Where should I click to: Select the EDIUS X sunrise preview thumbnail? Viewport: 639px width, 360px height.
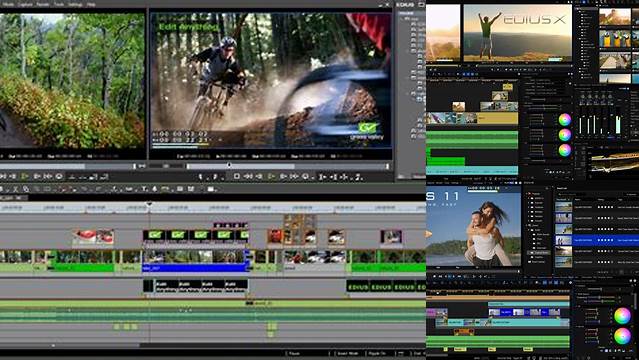pyautogui.click(x=517, y=33)
